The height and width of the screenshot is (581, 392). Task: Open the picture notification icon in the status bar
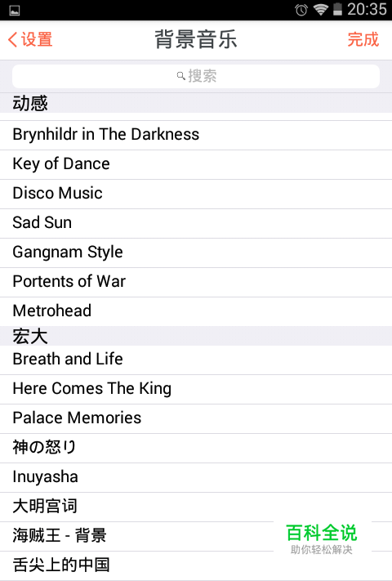pos(15,11)
